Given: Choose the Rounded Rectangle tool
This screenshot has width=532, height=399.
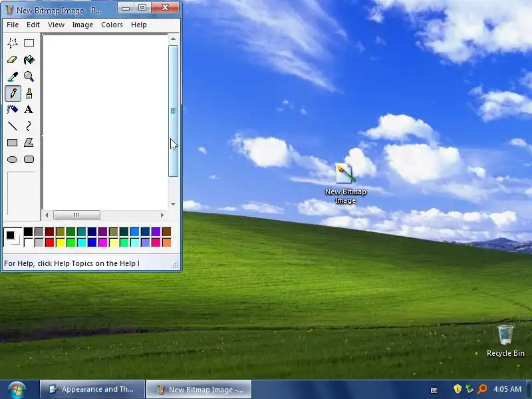Looking at the screenshot, I should point(29,160).
